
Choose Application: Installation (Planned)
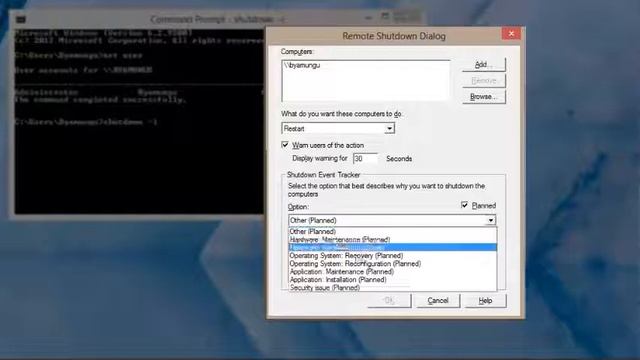(392, 280)
